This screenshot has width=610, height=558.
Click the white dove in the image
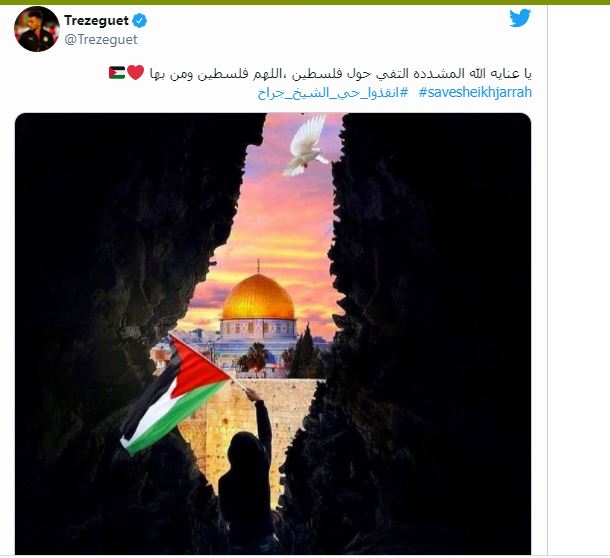[x=306, y=146]
